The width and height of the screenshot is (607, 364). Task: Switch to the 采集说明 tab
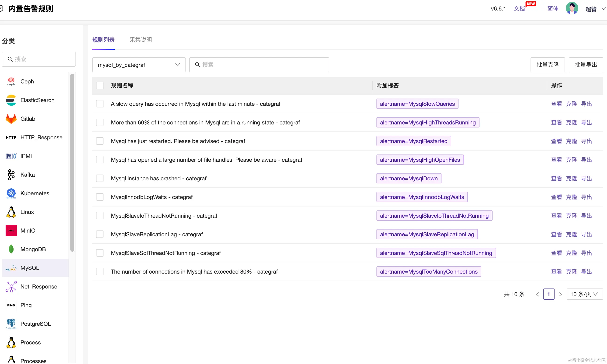click(x=141, y=40)
